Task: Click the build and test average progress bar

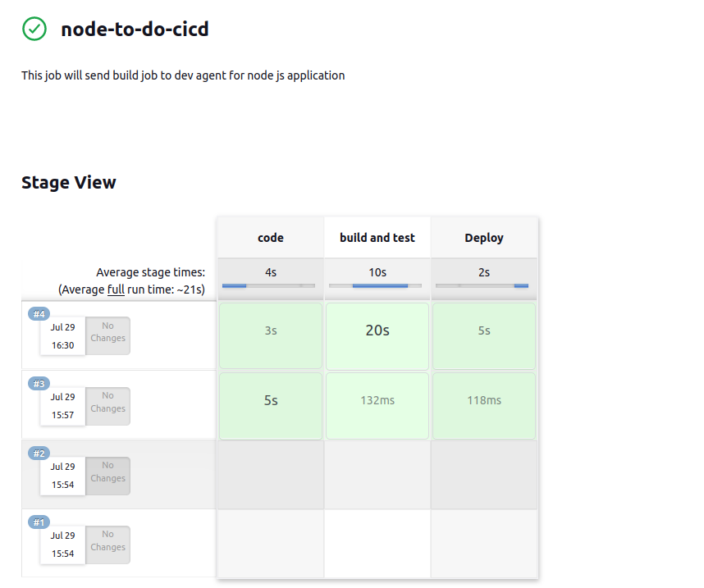Action: point(375,285)
